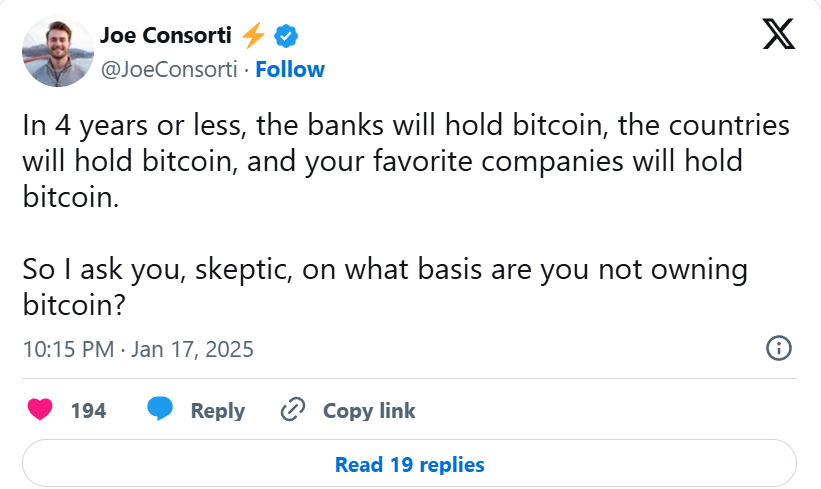Click the blue reply speech bubble icon

pyautogui.click(x=160, y=409)
